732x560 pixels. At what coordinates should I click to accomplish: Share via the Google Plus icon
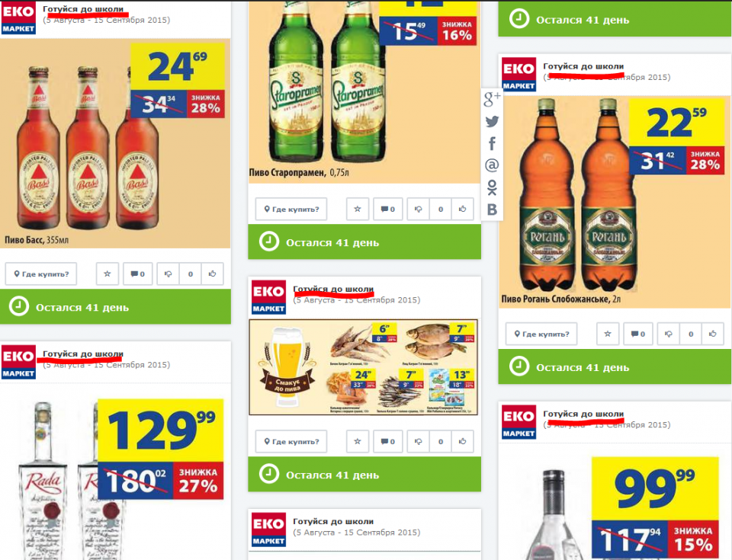click(x=492, y=99)
